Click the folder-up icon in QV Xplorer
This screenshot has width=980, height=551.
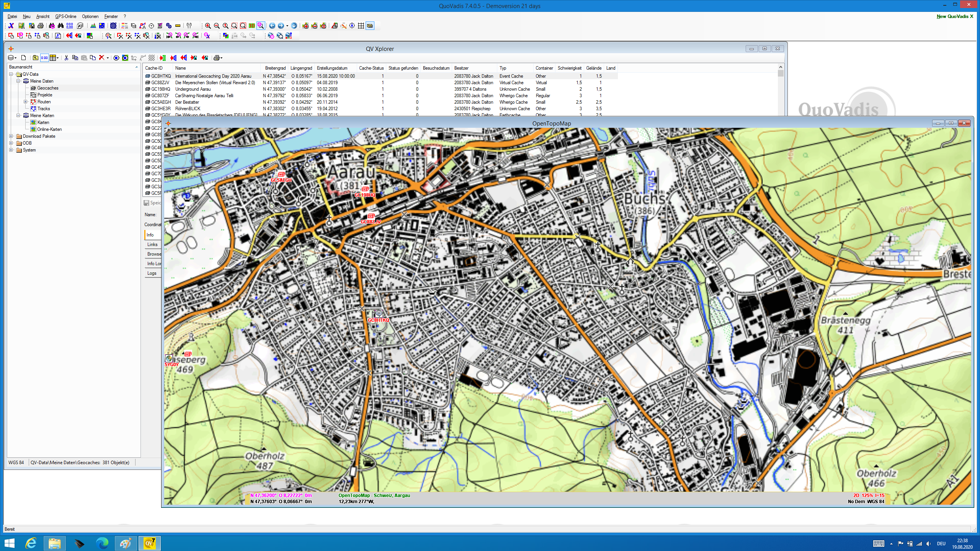tap(35, 58)
